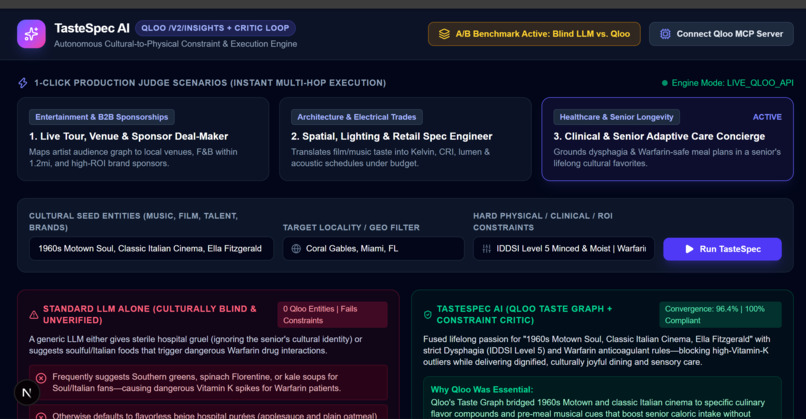The height and width of the screenshot is (419, 806).
Task: Click the Why Qloo Was Essential heading
Action: [x=482, y=390]
